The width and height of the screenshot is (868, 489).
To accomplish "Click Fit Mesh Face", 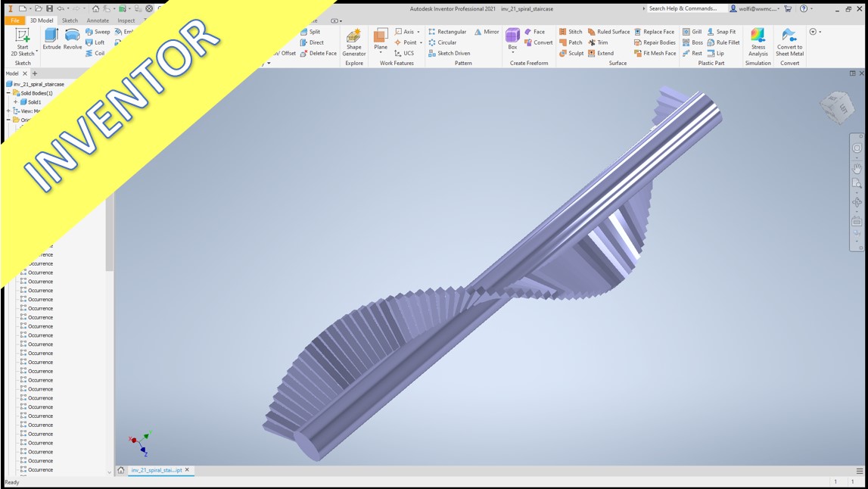I will 655,53.
